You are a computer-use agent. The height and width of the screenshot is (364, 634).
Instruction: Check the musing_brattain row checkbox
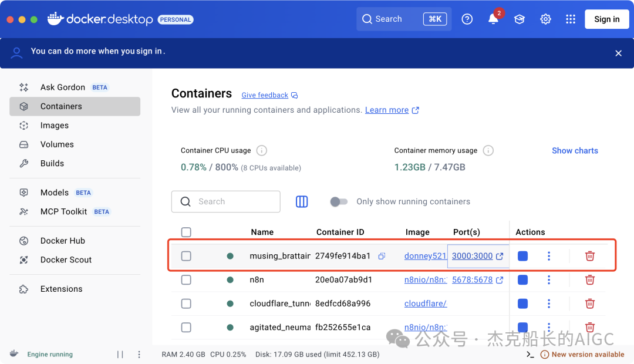186,256
